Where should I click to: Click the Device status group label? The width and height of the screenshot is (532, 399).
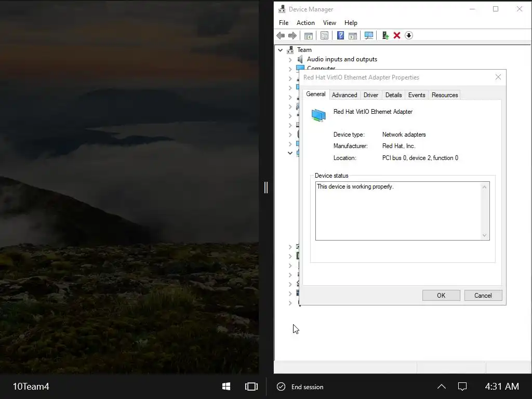coord(331,176)
